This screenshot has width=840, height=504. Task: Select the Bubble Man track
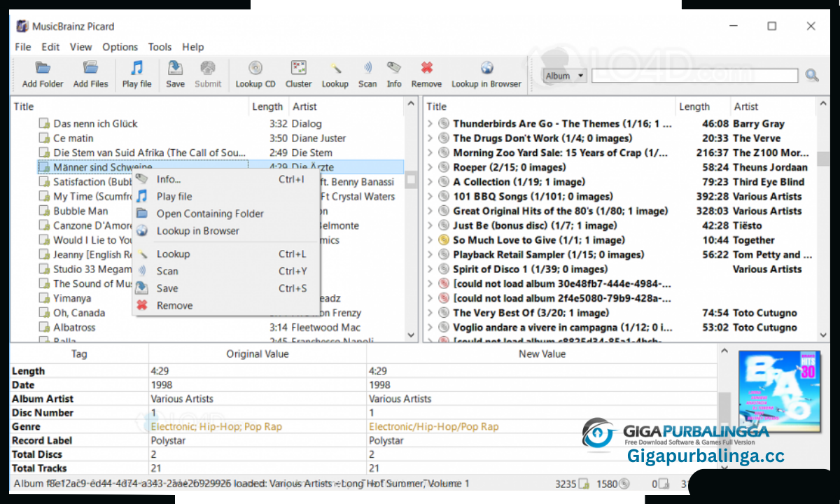click(x=80, y=211)
